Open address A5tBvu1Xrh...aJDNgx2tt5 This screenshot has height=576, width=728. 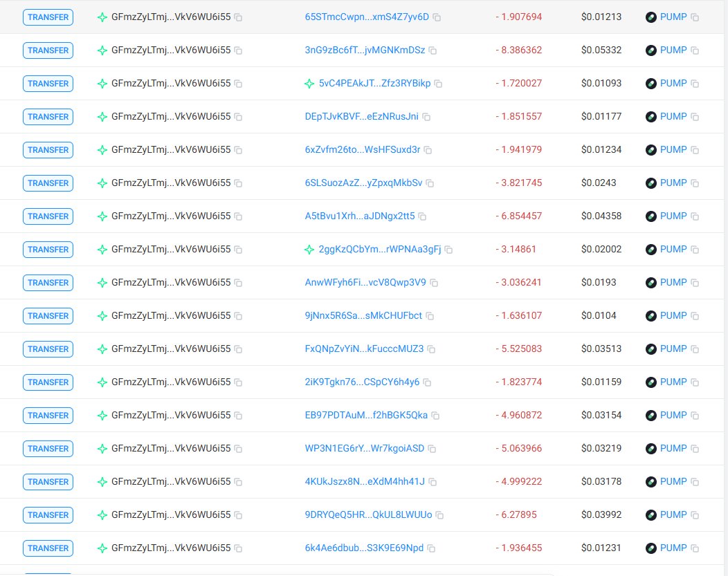pyautogui.click(x=360, y=216)
